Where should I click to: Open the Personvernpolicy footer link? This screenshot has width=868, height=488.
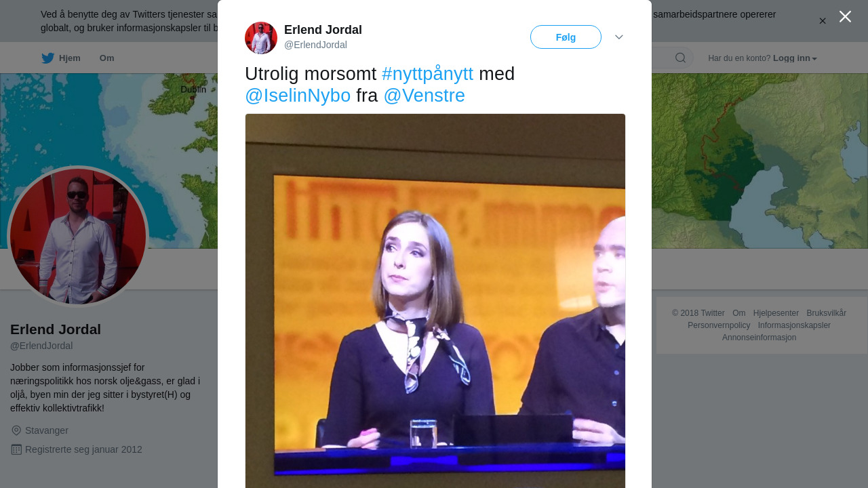(719, 325)
